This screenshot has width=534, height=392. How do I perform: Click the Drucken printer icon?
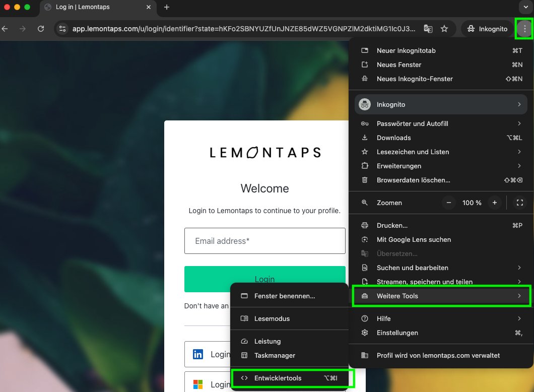click(364, 225)
